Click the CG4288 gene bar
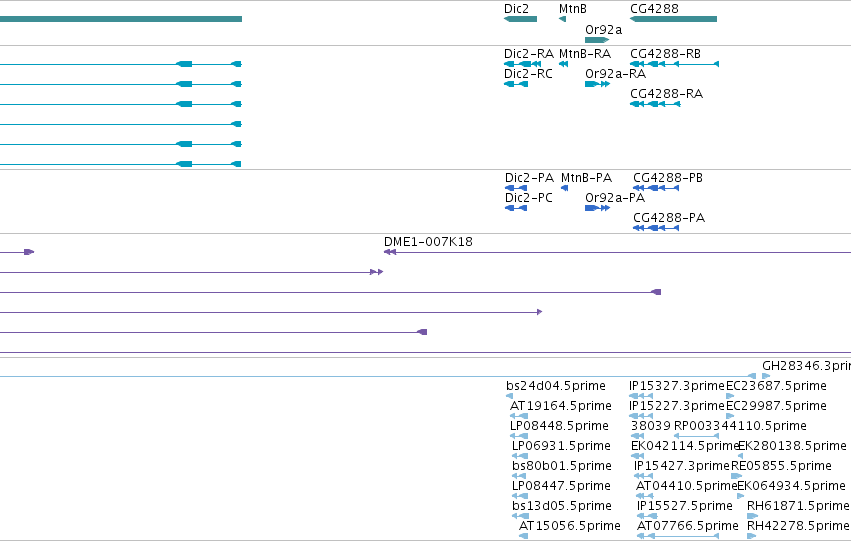Viewport: 851px width, 541px height. coord(674,19)
